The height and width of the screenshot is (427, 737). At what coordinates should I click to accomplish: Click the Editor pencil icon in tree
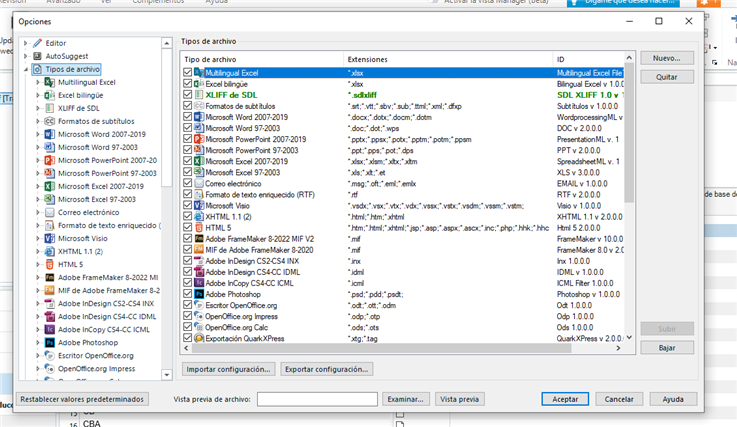(38, 43)
